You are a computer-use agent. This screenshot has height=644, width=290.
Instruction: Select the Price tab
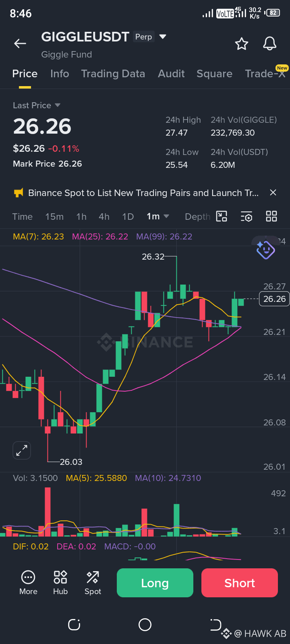click(x=25, y=74)
